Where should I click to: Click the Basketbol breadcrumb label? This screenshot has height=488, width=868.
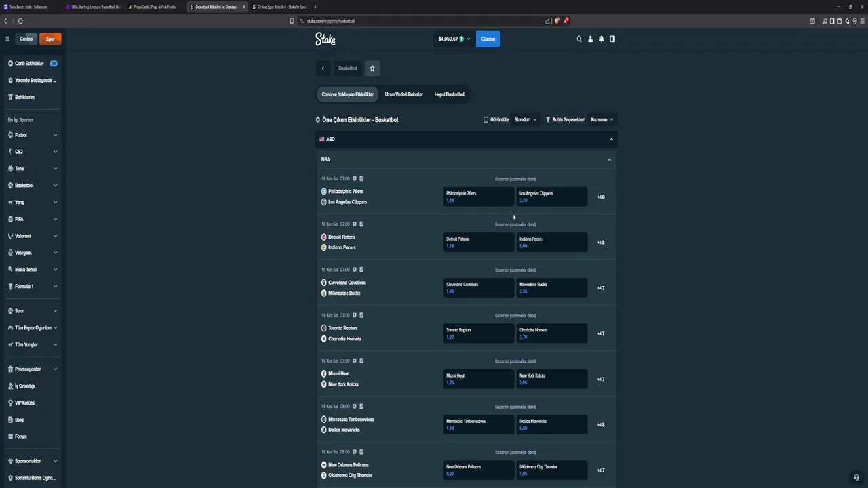[348, 68]
